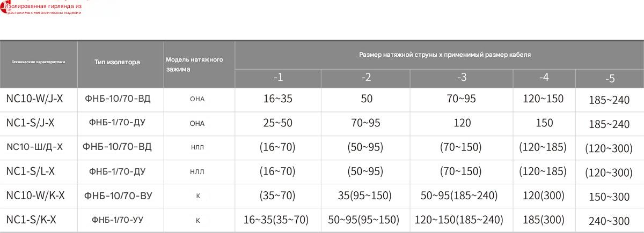
Task: Click the "Модель натяжного зажима" column header
Action: [194, 64]
